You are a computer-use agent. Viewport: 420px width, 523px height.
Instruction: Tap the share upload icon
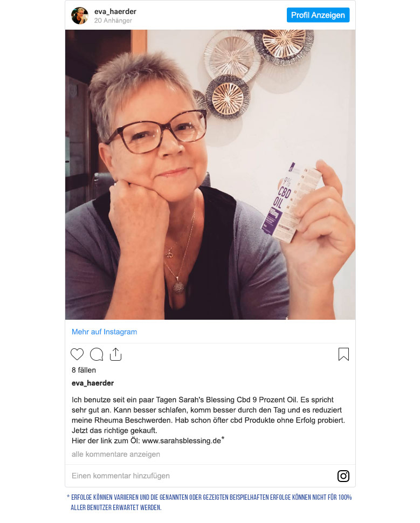[115, 354]
